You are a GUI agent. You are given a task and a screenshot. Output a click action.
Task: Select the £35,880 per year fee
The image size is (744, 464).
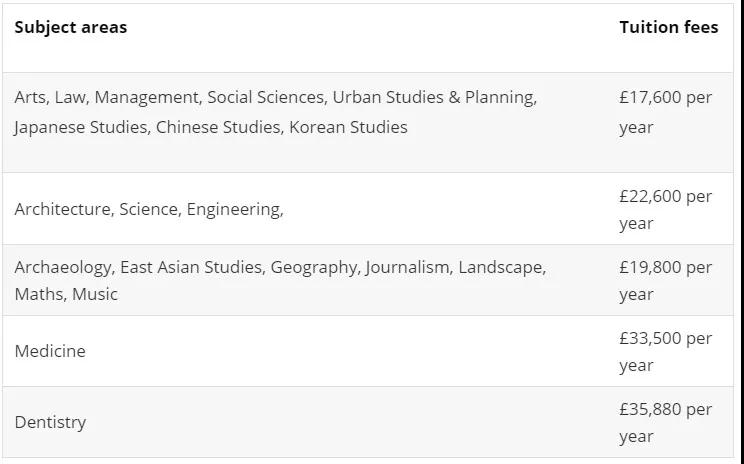click(665, 423)
